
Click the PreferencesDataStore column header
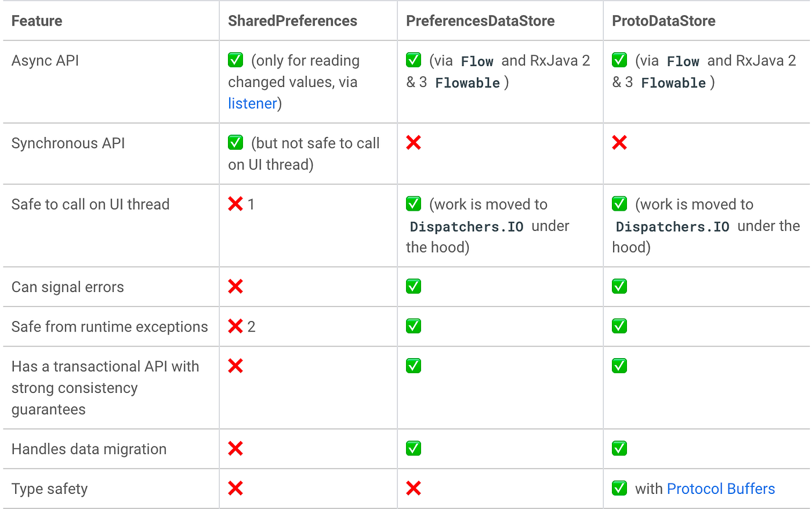480,21
